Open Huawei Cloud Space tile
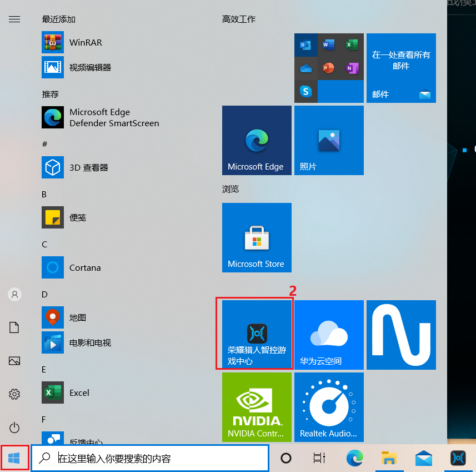Screen dimensions: 476x472 pyautogui.click(x=329, y=335)
